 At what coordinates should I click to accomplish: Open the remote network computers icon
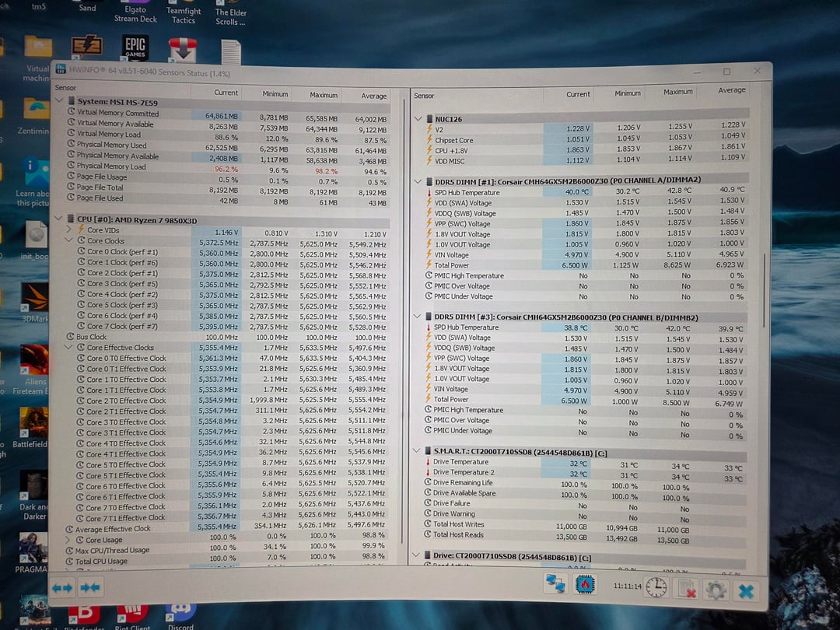tap(555, 583)
